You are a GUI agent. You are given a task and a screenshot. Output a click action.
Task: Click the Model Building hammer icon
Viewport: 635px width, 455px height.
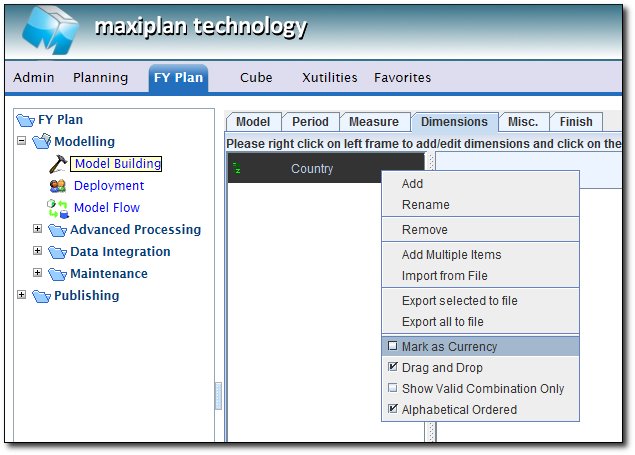(x=57, y=164)
